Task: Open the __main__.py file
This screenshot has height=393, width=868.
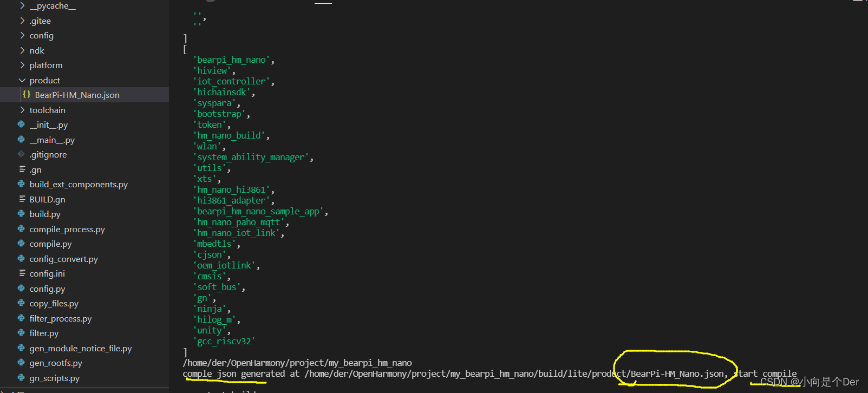Action: tap(52, 140)
